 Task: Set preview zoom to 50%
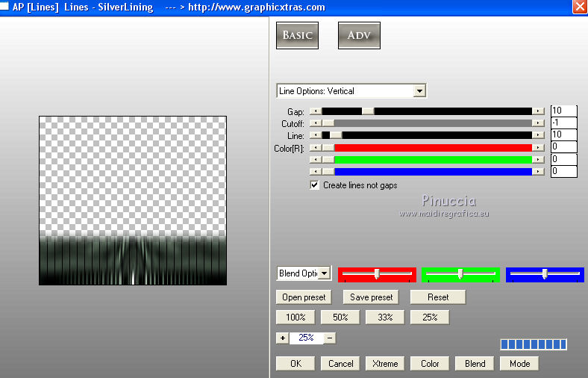pos(340,317)
